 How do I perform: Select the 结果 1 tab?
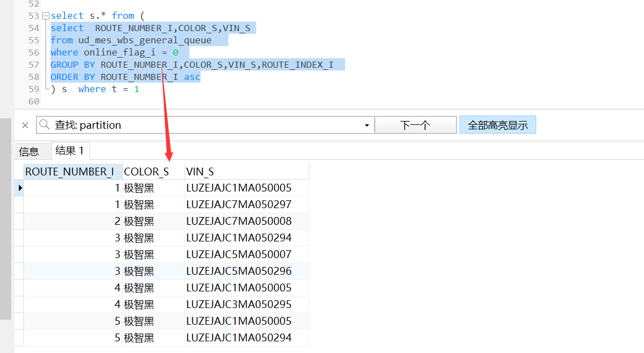70,150
